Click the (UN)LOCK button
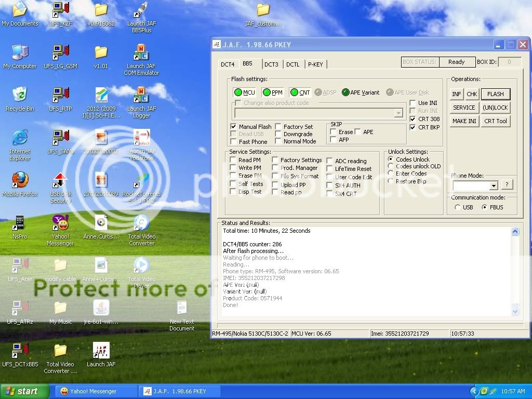The width and height of the screenshot is (532, 399). (495, 108)
